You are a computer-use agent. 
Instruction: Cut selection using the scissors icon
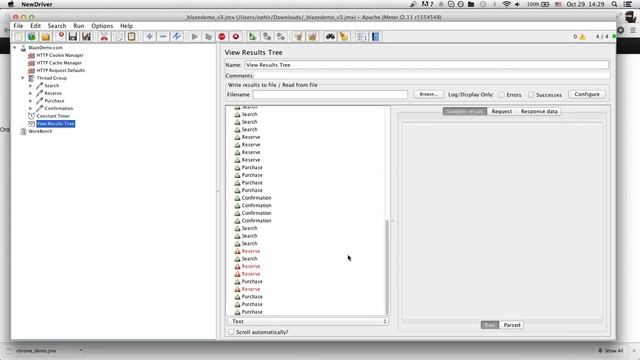tap(104, 37)
